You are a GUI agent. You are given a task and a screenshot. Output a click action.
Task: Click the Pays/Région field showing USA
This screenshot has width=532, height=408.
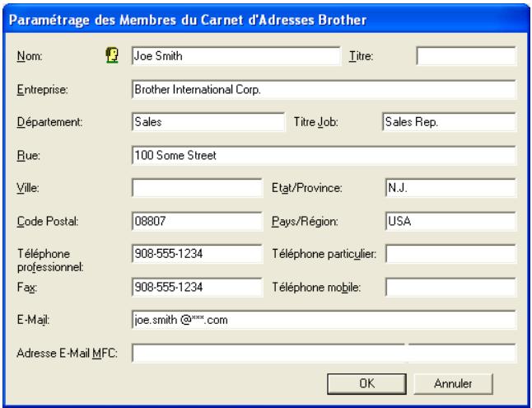pyautogui.click(x=451, y=221)
